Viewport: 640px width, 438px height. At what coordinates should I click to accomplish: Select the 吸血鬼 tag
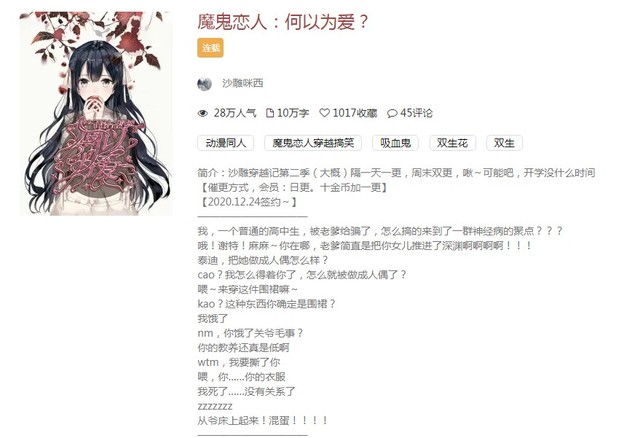pyautogui.click(x=396, y=143)
